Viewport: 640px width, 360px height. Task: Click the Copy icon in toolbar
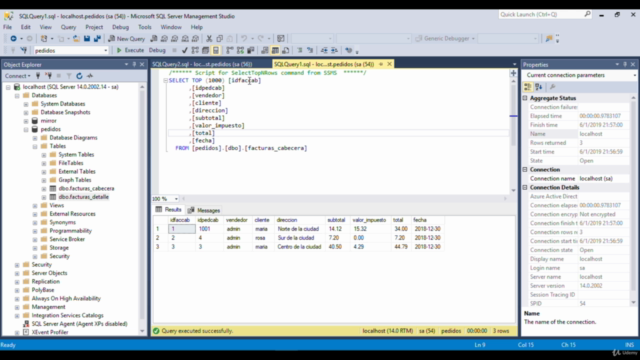(x=220, y=38)
